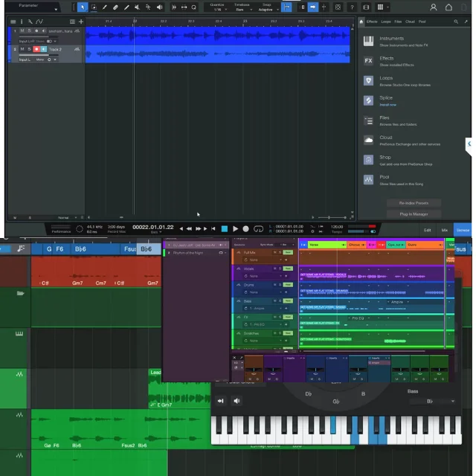Open the Pool icon in browser
This screenshot has height=476, width=476.
pyautogui.click(x=368, y=180)
